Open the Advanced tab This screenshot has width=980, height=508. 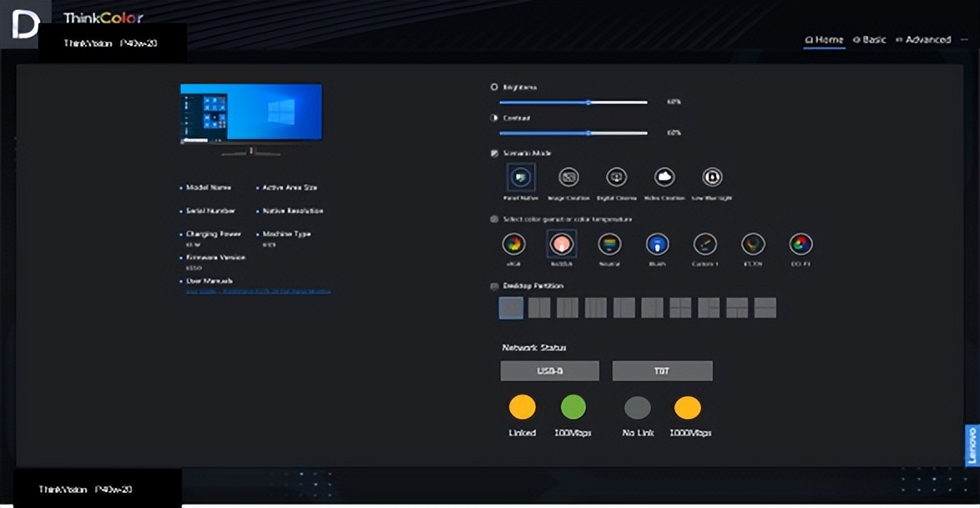click(923, 40)
